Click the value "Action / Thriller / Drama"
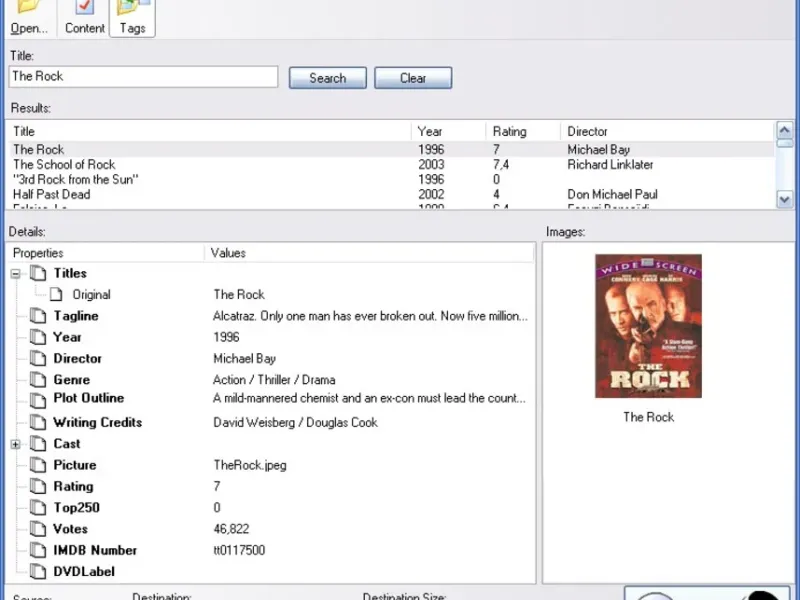Viewport: 800px width, 600px height. pyautogui.click(x=274, y=380)
